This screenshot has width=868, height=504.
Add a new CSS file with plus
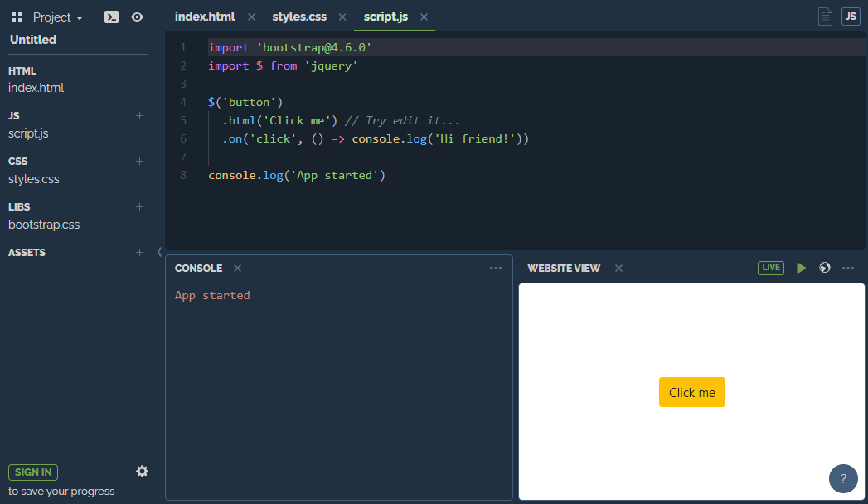pyautogui.click(x=139, y=161)
